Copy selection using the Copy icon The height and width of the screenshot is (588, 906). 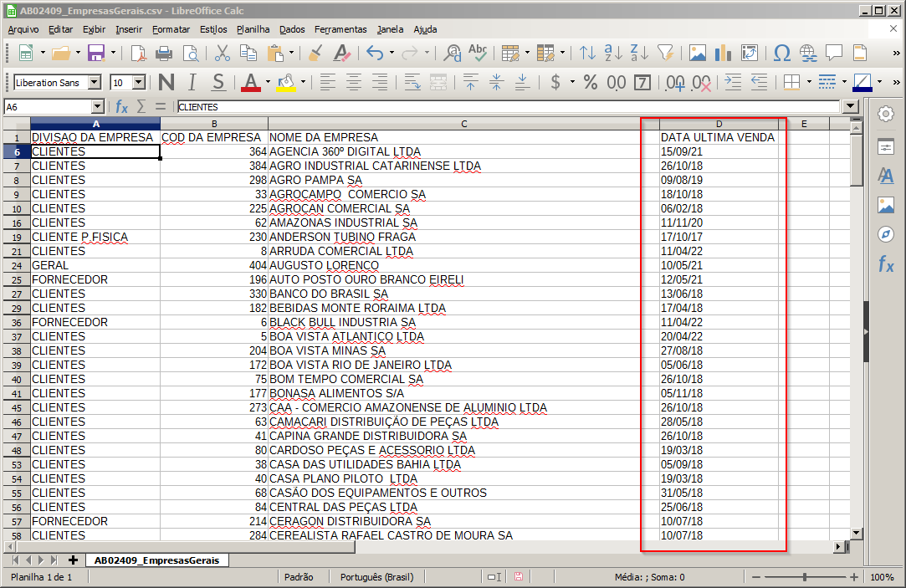click(x=248, y=54)
